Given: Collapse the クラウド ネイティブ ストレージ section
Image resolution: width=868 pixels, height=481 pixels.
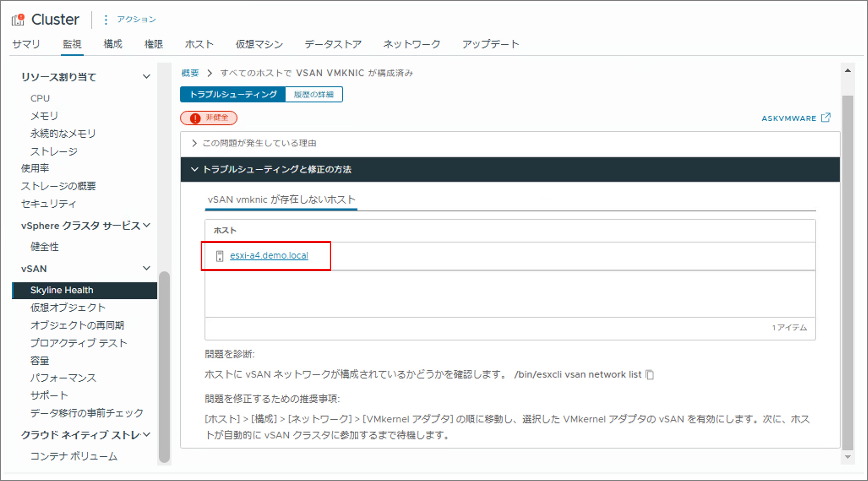Looking at the screenshot, I should pyautogui.click(x=147, y=435).
